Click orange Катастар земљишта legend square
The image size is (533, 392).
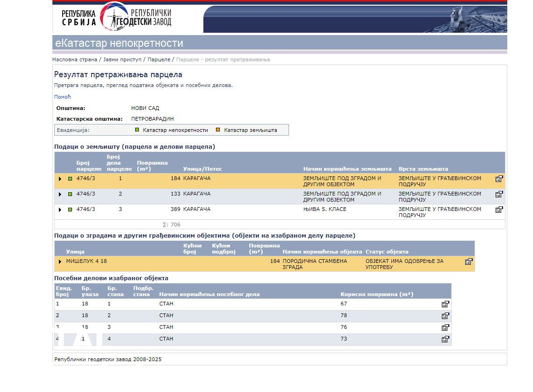click(218, 130)
